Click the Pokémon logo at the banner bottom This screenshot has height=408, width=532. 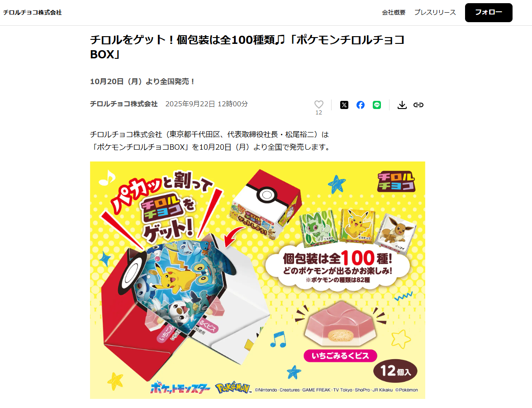(x=233, y=388)
